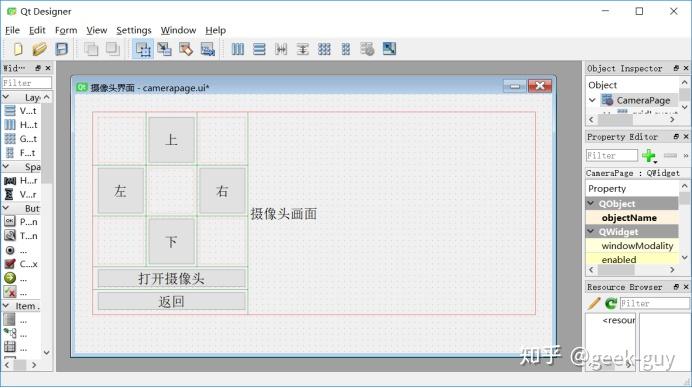
Task: Open the Help menu
Action: (x=216, y=30)
